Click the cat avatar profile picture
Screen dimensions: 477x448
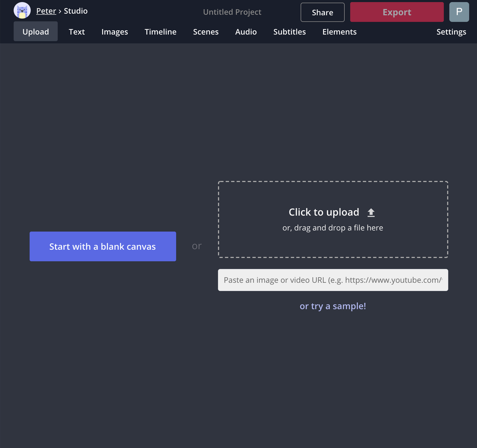point(22,10)
